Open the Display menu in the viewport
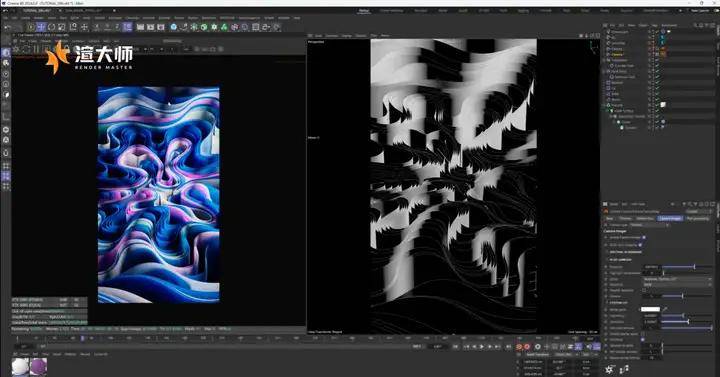The width and height of the screenshot is (720, 377). [x=347, y=35]
